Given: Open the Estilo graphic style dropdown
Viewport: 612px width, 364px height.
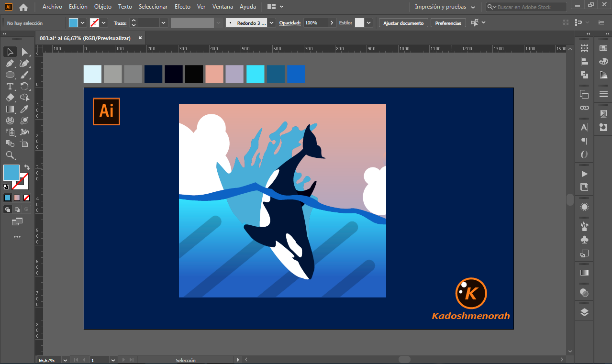Looking at the screenshot, I should tap(369, 22).
